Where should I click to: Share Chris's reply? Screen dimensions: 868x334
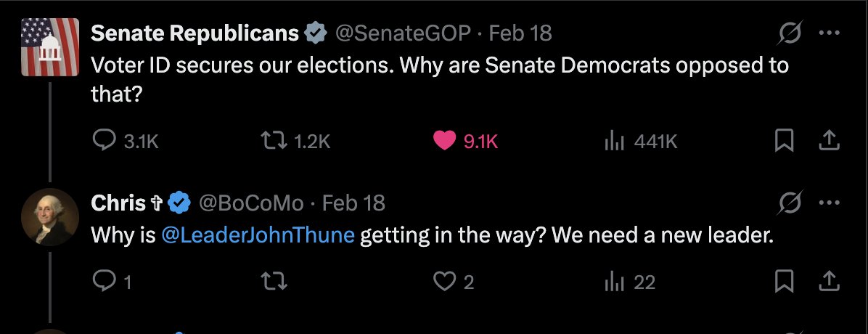pos(829,282)
